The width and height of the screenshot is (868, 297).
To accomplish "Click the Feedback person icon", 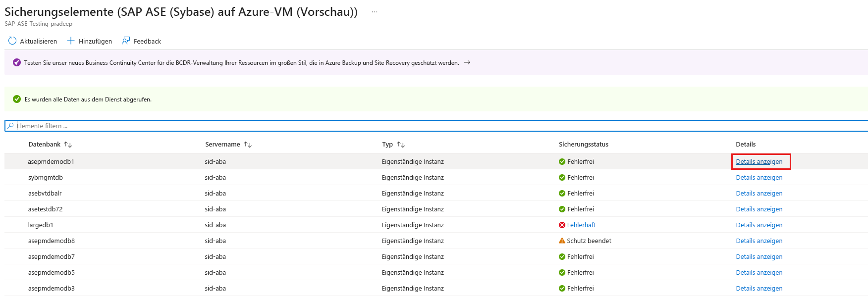I will tap(126, 41).
